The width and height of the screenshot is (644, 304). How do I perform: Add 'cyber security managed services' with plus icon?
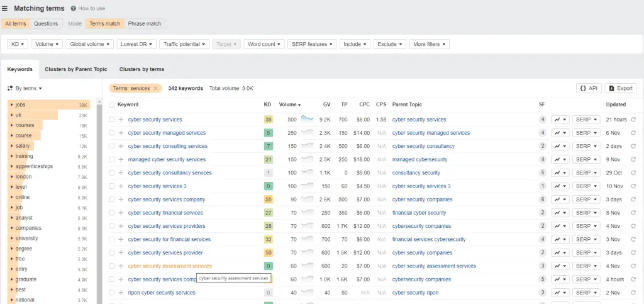point(121,133)
